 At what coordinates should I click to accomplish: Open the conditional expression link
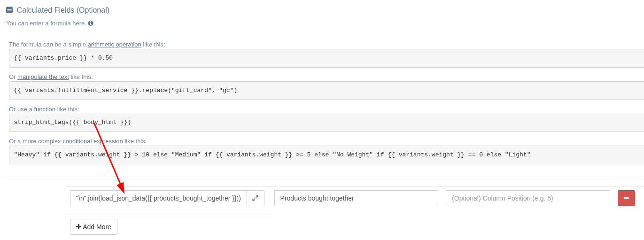point(93,141)
